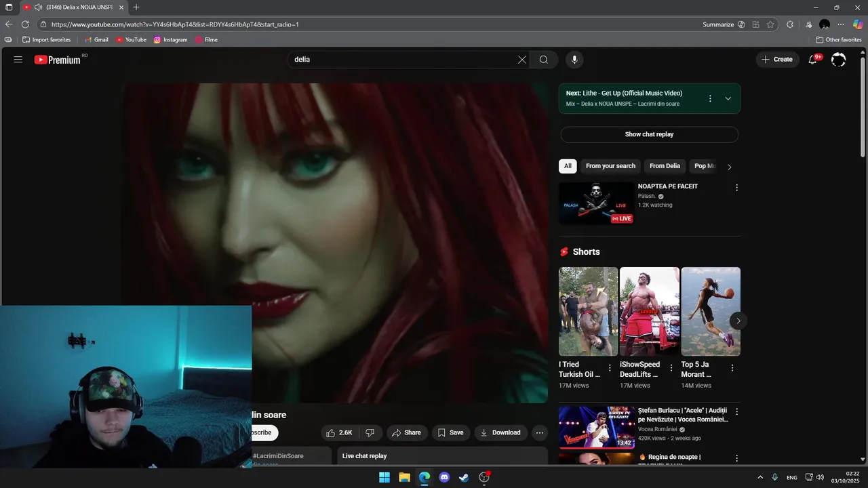Open volume control in system tray
The width and height of the screenshot is (868, 488).
tap(821, 477)
